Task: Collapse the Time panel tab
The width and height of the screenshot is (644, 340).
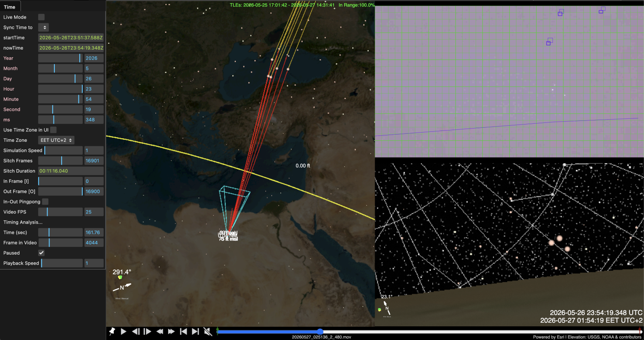Action: 10,7
